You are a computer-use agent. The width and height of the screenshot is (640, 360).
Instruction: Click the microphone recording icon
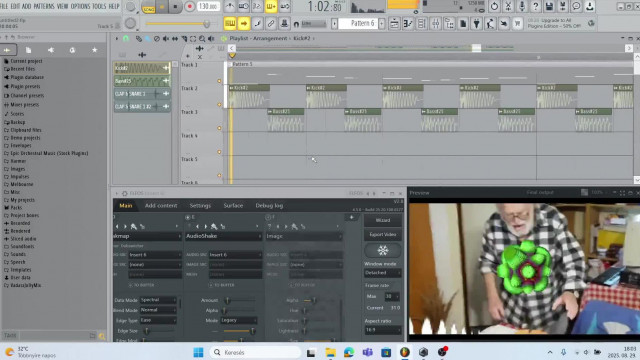(522, 7)
